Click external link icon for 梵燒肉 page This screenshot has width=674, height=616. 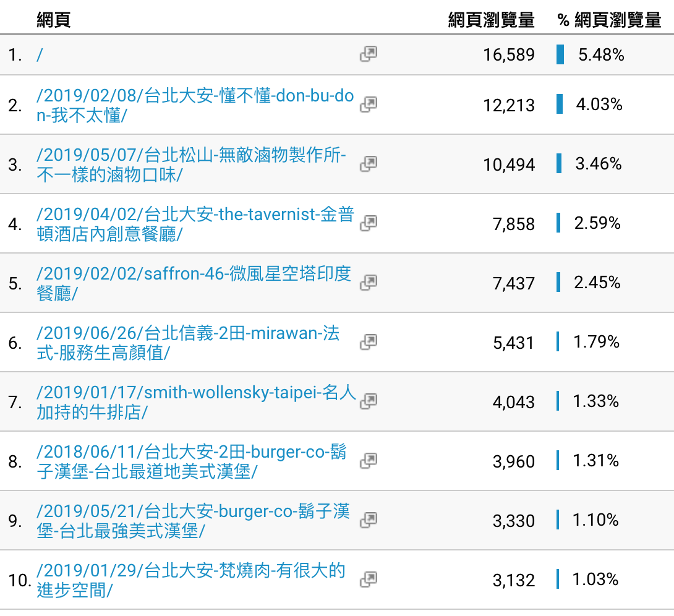pos(369,580)
